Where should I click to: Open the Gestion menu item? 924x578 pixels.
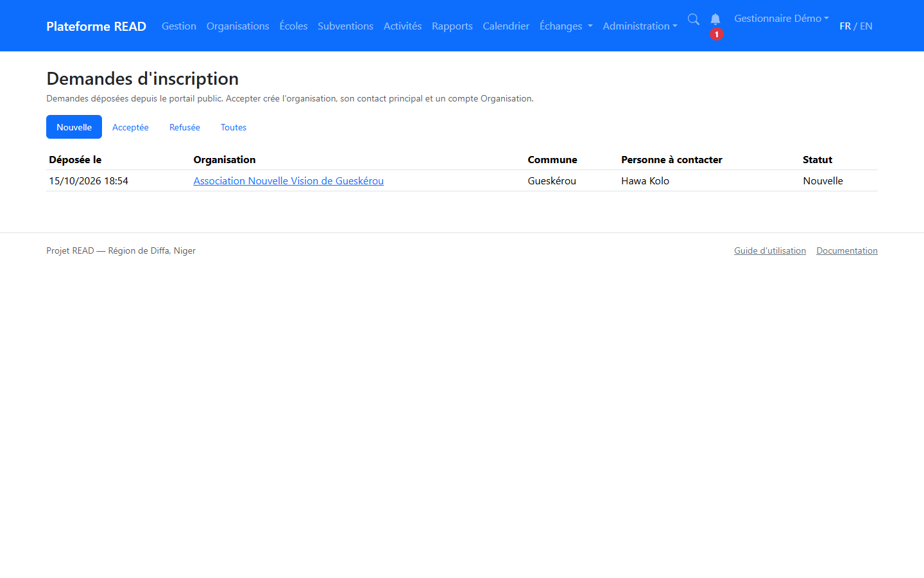click(179, 26)
